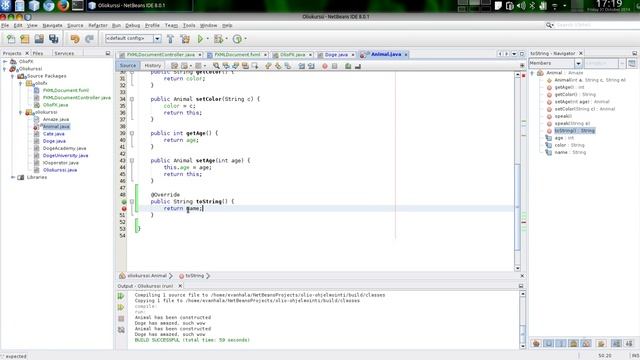Click the volume icon in system tray

521,6
